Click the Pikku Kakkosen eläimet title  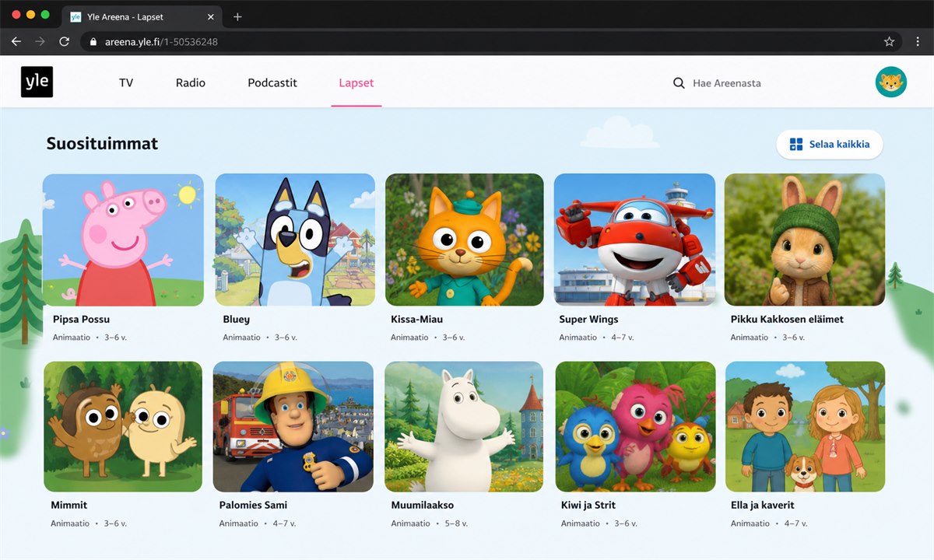pyautogui.click(x=787, y=320)
